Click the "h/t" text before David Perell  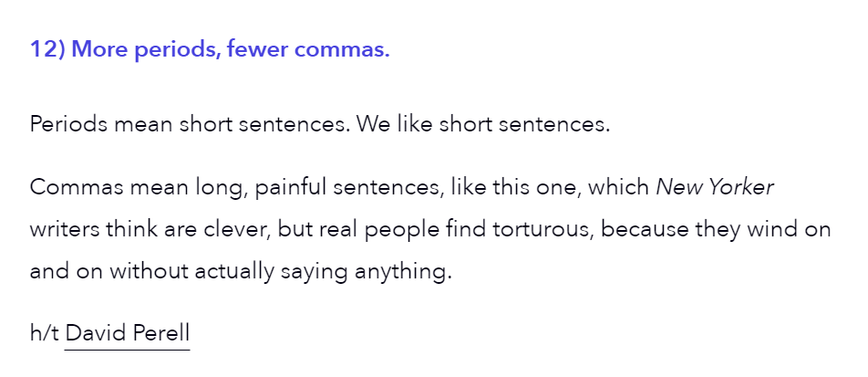click(45, 333)
